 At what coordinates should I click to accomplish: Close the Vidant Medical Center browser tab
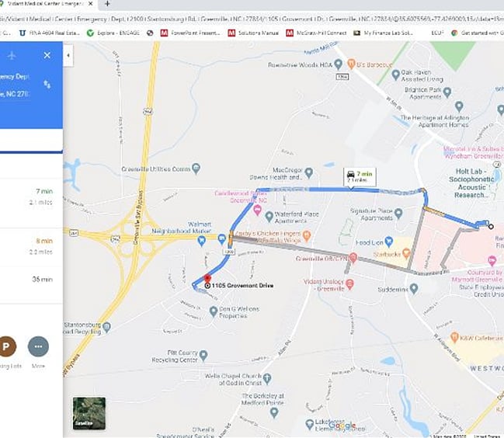pyautogui.click(x=91, y=4)
